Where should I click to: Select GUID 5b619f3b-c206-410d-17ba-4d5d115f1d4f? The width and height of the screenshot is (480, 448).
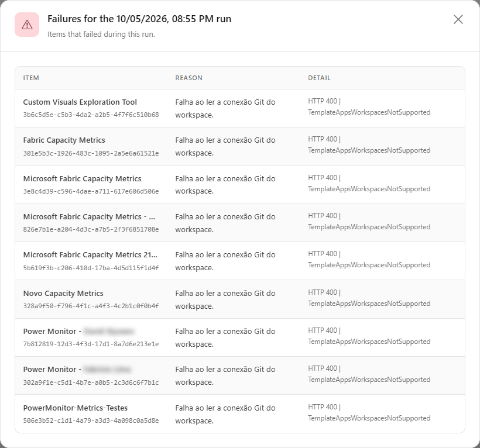91,268
